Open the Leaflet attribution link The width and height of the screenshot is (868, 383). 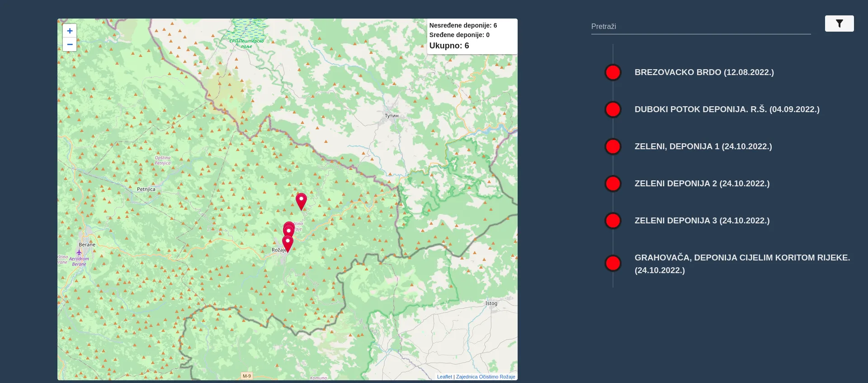(x=444, y=377)
